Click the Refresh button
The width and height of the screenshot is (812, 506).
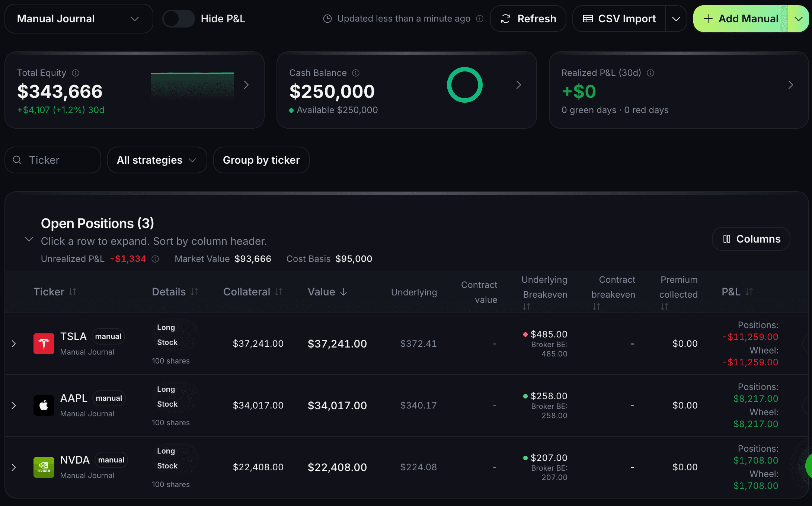coord(528,19)
